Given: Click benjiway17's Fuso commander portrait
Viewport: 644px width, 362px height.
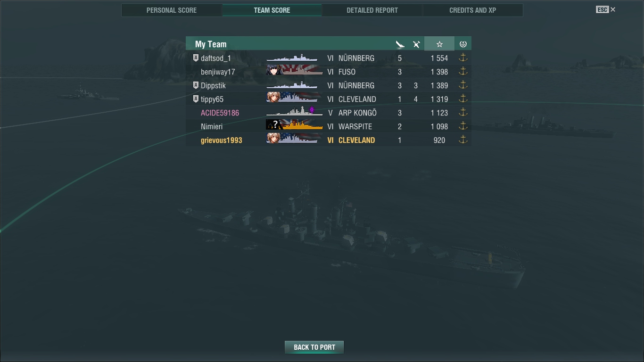Looking at the screenshot, I should click(x=274, y=71).
